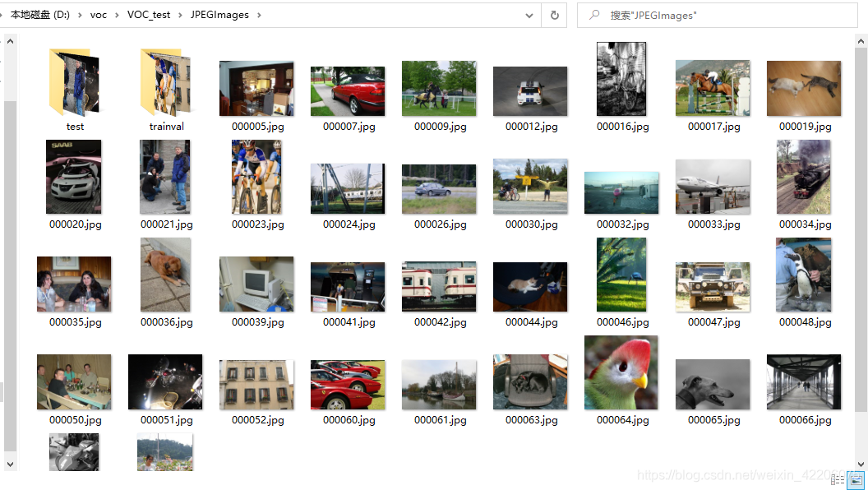Select 000050.jpg dinner table thumbnail
The image size is (868, 490).
coord(74,382)
